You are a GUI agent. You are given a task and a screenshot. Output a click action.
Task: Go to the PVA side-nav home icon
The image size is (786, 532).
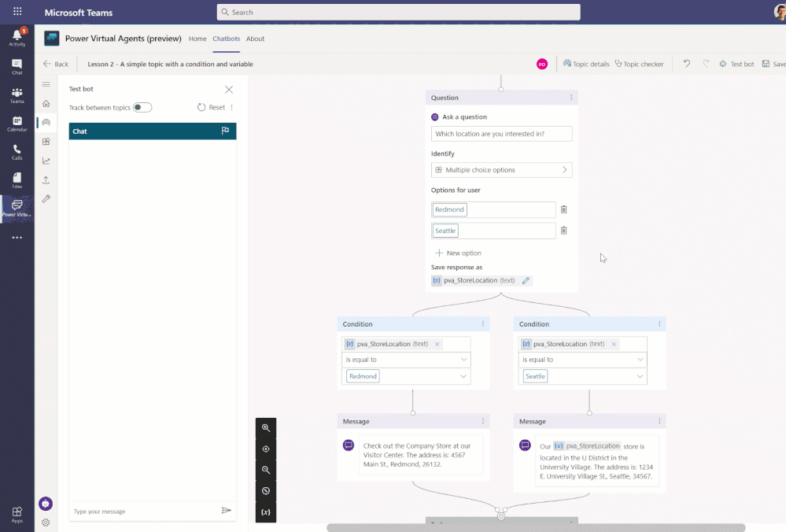click(46, 103)
